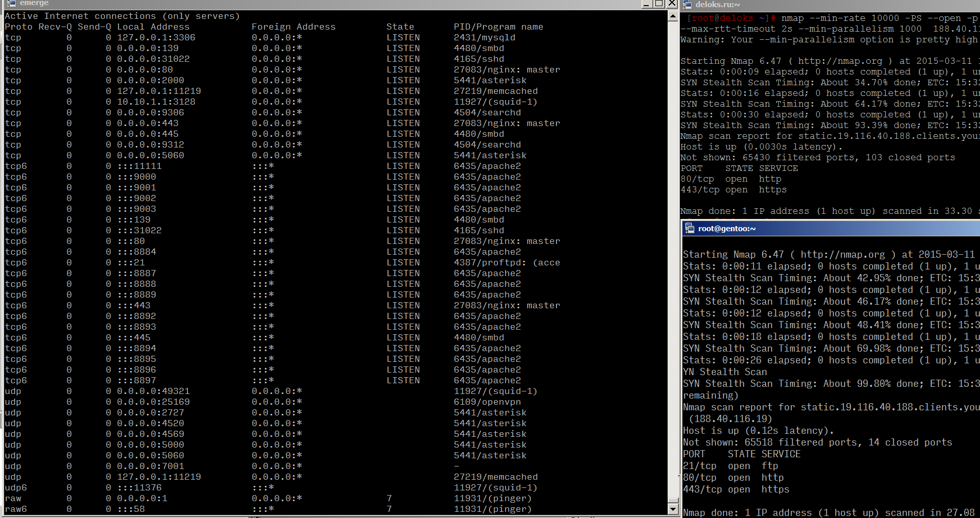Click the '(188.40.116.19)' IP address line
This screenshot has height=518, width=980.
click(730, 418)
